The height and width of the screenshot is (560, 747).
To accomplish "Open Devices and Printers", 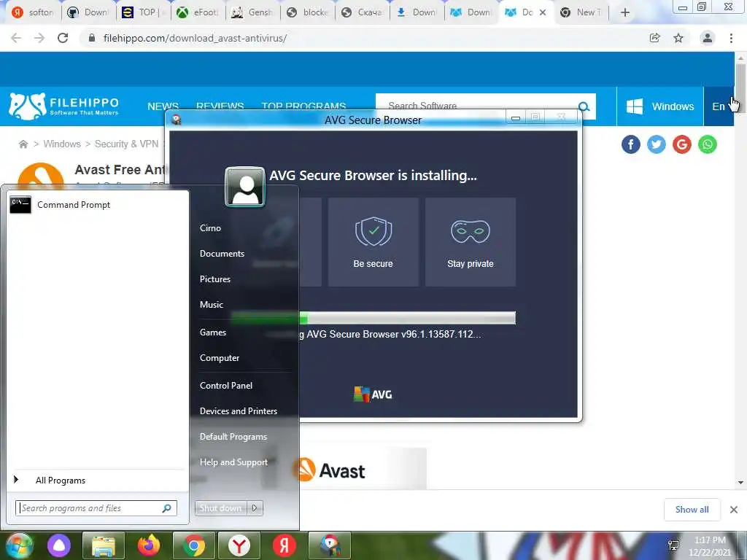I will pyautogui.click(x=239, y=411).
